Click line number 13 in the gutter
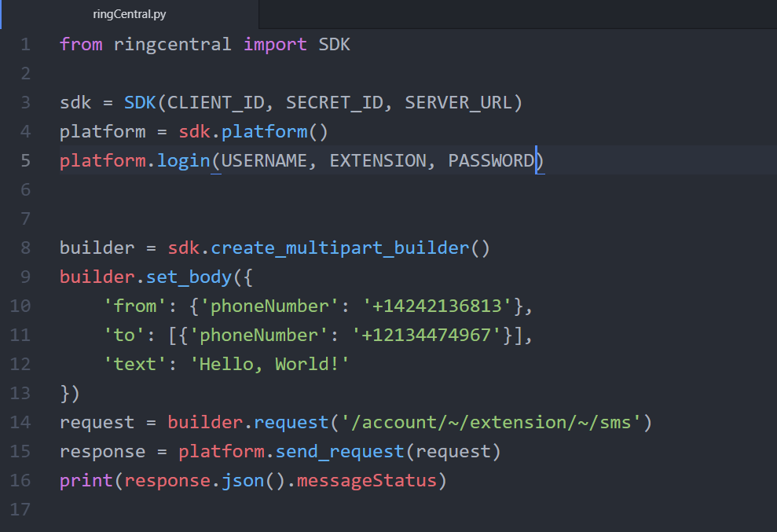Image resolution: width=777 pixels, height=532 pixels. 21,393
